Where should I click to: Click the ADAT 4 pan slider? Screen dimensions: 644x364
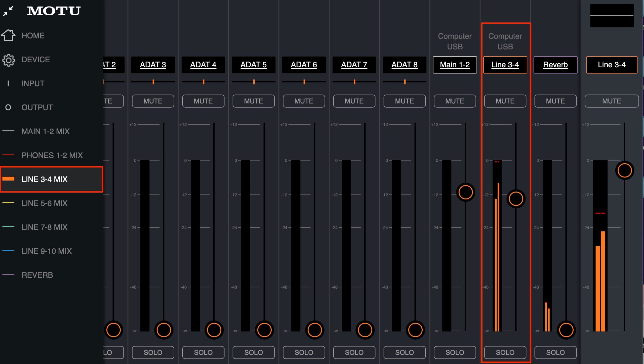tap(203, 82)
